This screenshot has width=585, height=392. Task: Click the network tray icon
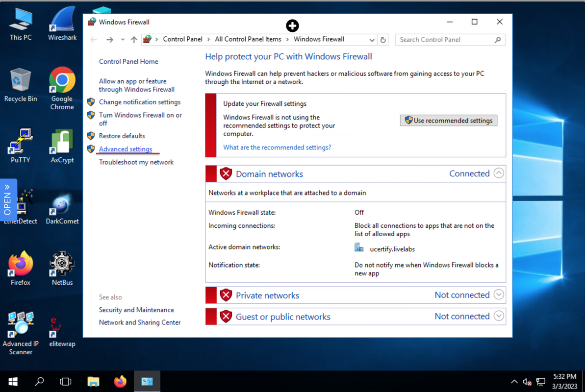(x=540, y=382)
